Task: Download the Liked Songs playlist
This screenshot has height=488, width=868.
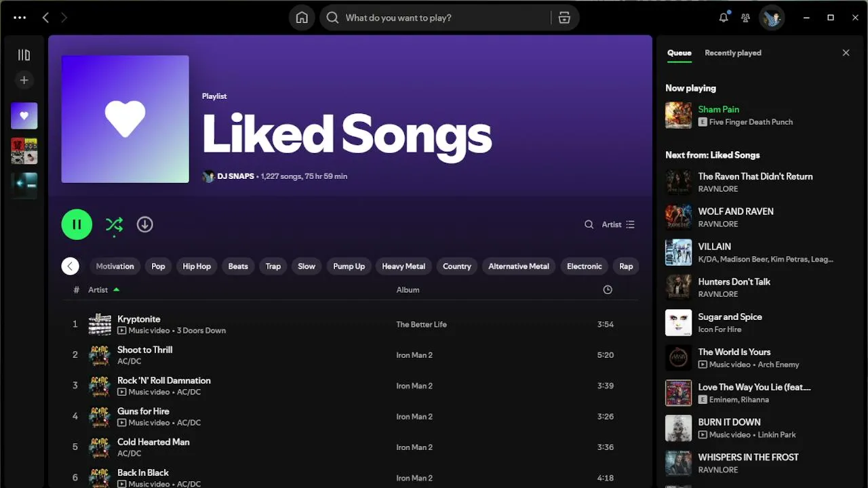Action: (x=144, y=224)
